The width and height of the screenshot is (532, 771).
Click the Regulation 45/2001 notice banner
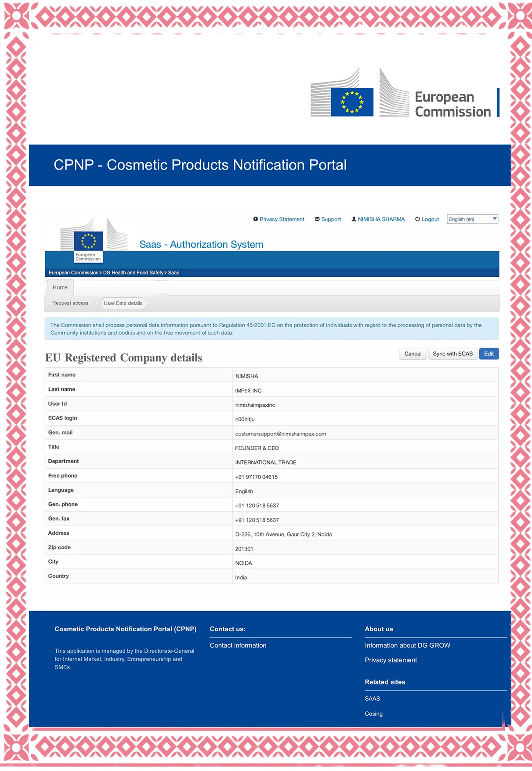(x=271, y=329)
